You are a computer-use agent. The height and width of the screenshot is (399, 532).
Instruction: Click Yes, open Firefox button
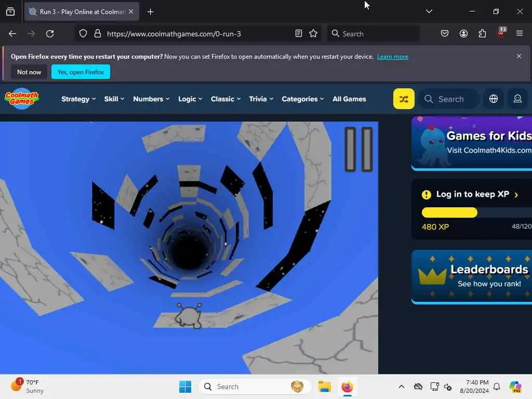[81, 72]
